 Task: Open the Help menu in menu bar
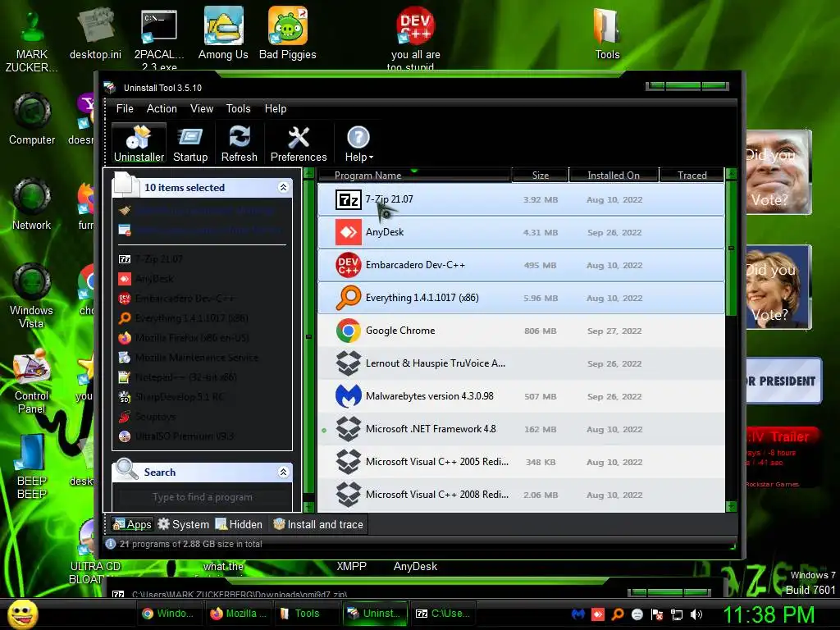(x=276, y=109)
